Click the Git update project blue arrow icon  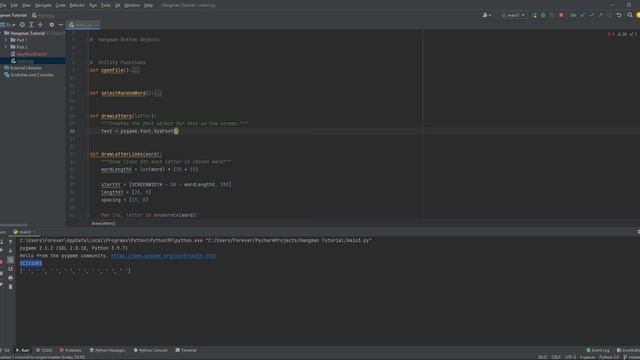click(583, 15)
